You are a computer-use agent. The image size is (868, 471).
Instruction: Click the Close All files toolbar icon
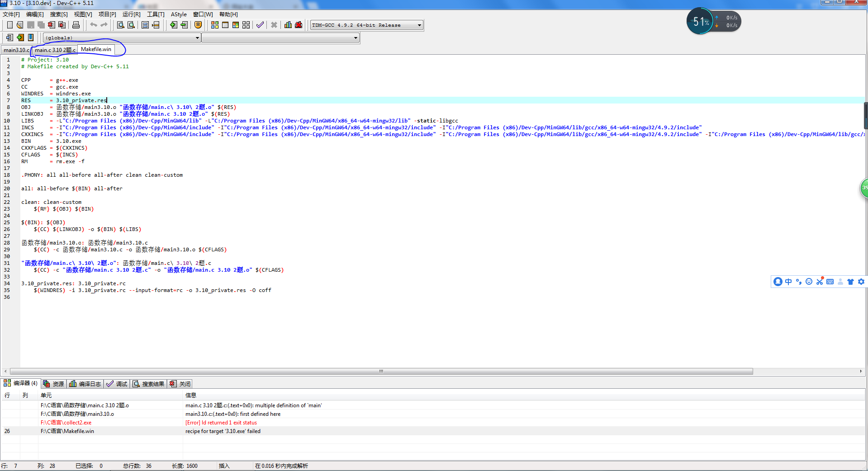[x=62, y=25]
